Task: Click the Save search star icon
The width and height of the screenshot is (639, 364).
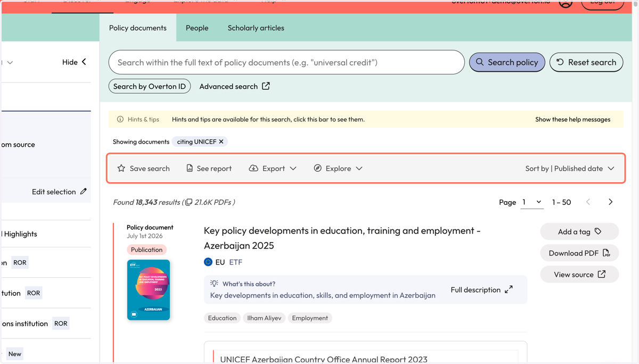Action: (x=121, y=168)
